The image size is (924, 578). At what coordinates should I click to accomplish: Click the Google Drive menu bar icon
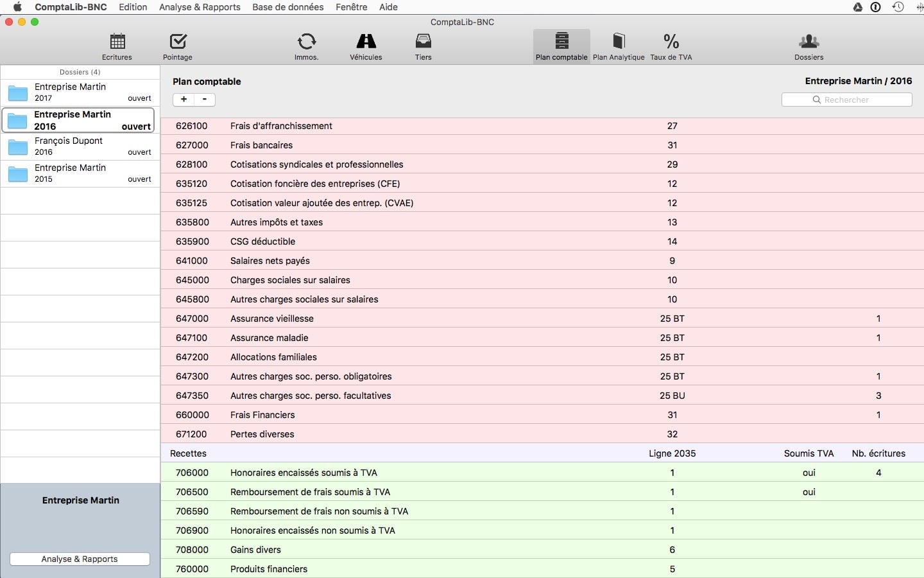point(858,7)
